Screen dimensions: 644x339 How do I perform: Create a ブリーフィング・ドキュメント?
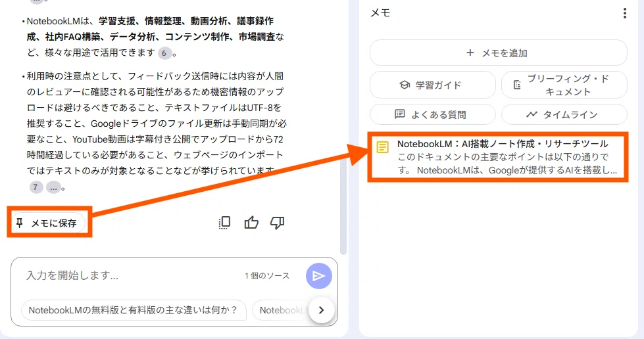click(x=564, y=85)
